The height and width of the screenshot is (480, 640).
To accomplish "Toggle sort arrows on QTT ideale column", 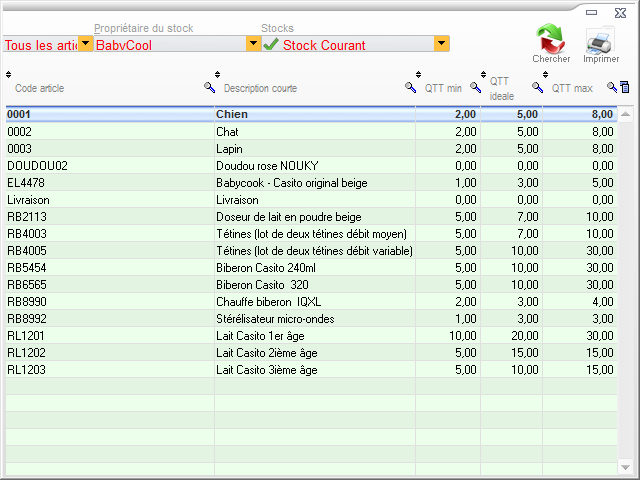I will tap(485, 75).
